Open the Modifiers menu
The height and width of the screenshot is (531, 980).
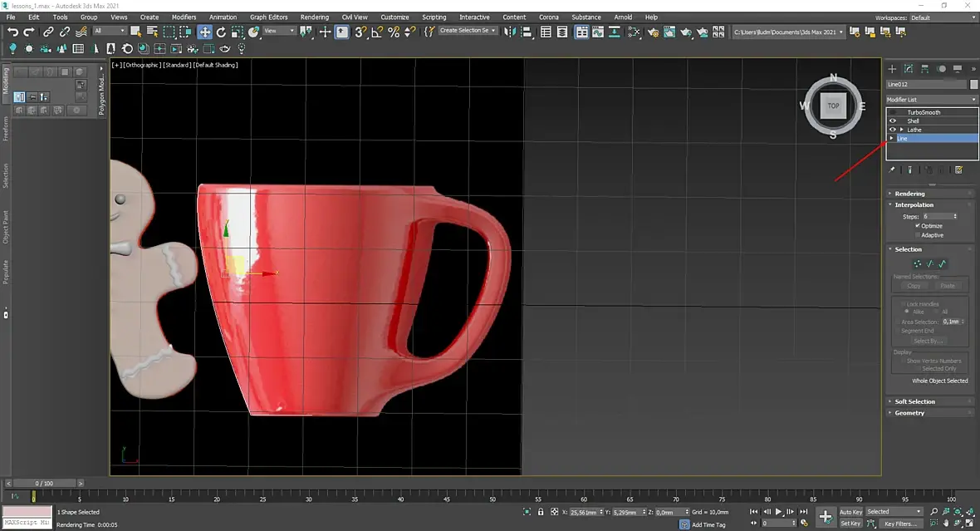click(x=184, y=17)
